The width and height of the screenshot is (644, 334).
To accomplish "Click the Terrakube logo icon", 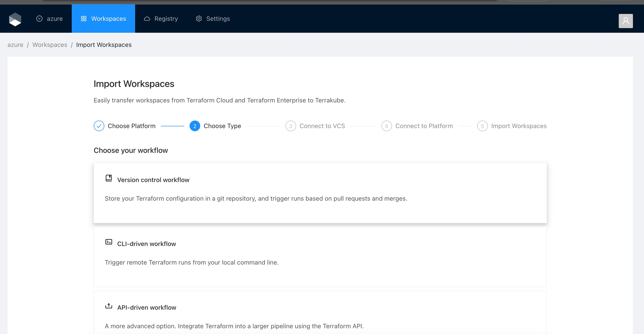I will pos(15,19).
